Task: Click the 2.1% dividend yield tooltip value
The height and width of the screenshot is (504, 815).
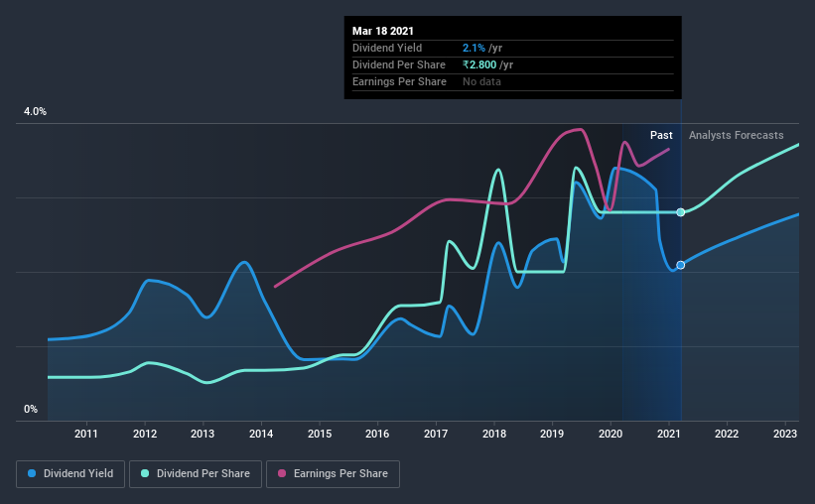Action: click(474, 48)
